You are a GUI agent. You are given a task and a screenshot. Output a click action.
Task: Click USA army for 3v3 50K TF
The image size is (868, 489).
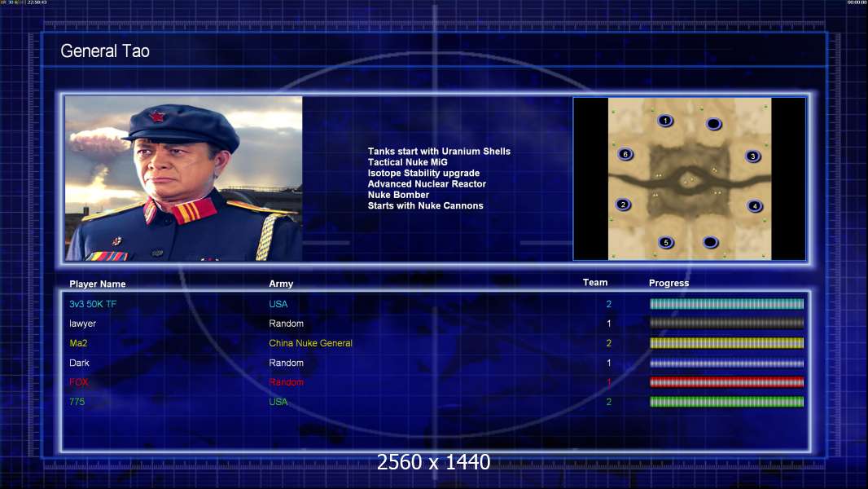click(x=278, y=304)
